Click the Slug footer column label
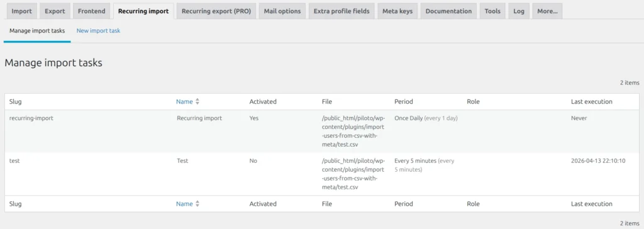This screenshot has width=644, height=229. pyautogui.click(x=15, y=204)
